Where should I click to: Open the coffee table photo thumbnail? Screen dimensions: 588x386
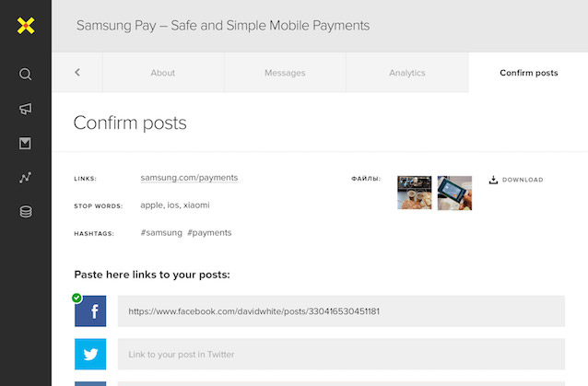pyautogui.click(x=415, y=193)
